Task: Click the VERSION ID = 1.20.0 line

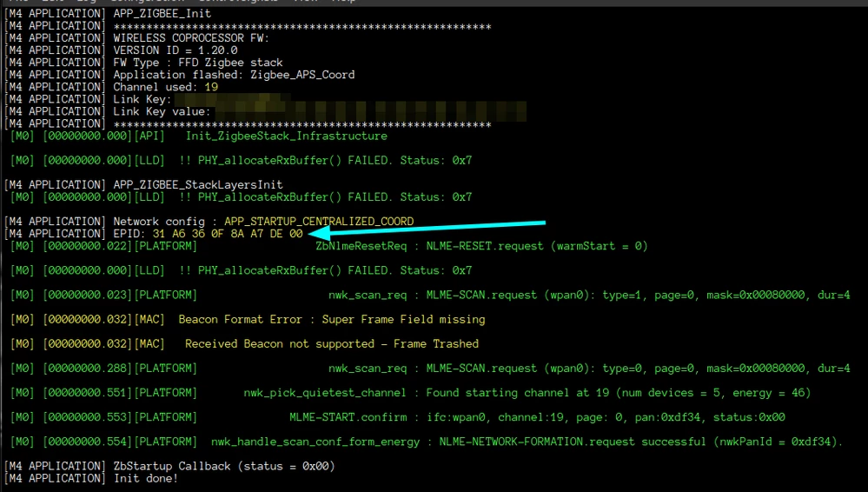Action: (x=122, y=50)
